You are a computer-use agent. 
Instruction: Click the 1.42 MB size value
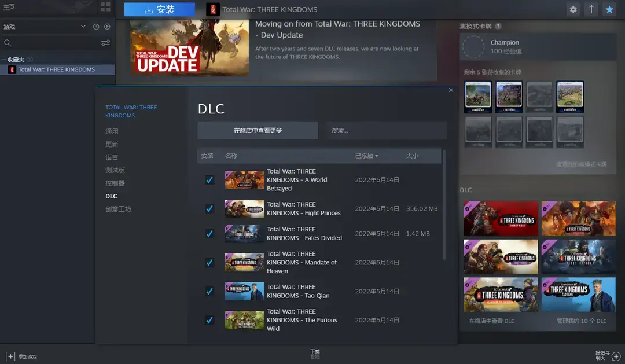(x=418, y=234)
